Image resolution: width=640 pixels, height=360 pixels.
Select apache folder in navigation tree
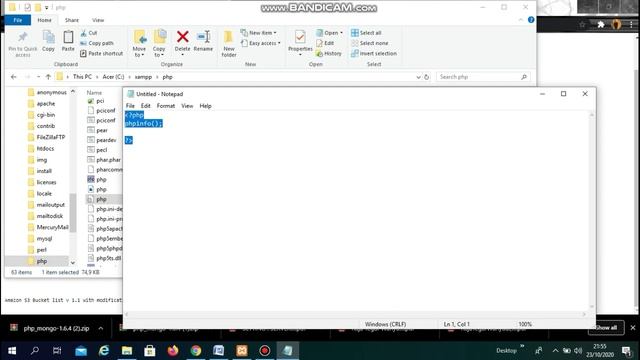point(46,104)
